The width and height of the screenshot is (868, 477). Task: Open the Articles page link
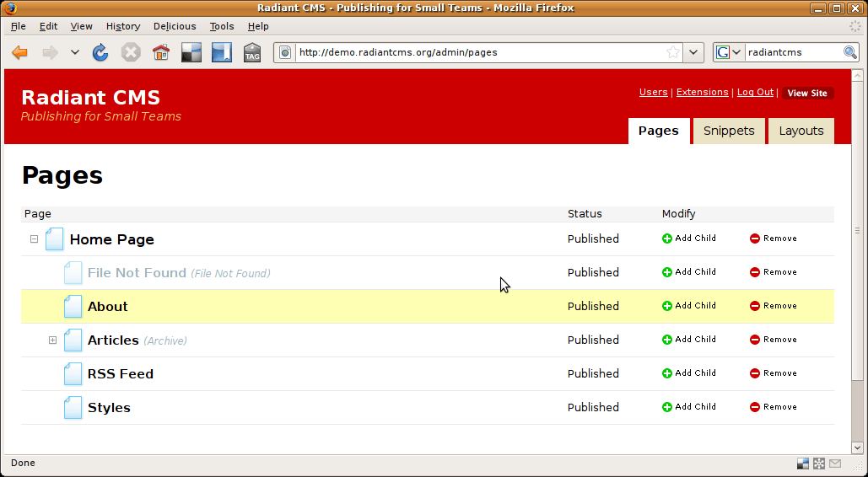point(113,340)
